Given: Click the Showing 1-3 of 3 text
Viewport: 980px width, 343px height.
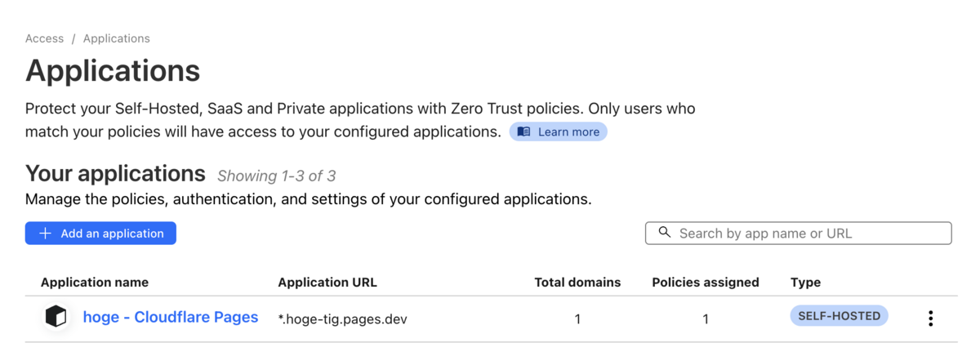Looking at the screenshot, I should pyautogui.click(x=276, y=176).
